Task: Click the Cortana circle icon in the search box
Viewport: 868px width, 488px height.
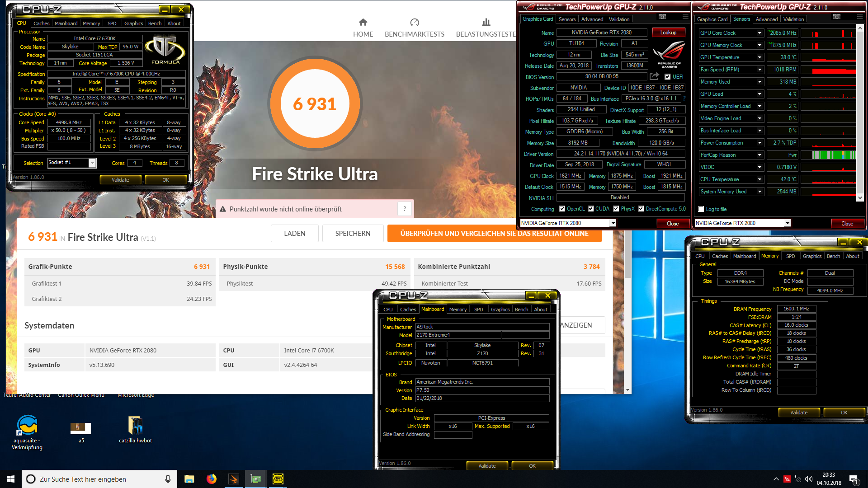Action: (x=31, y=479)
